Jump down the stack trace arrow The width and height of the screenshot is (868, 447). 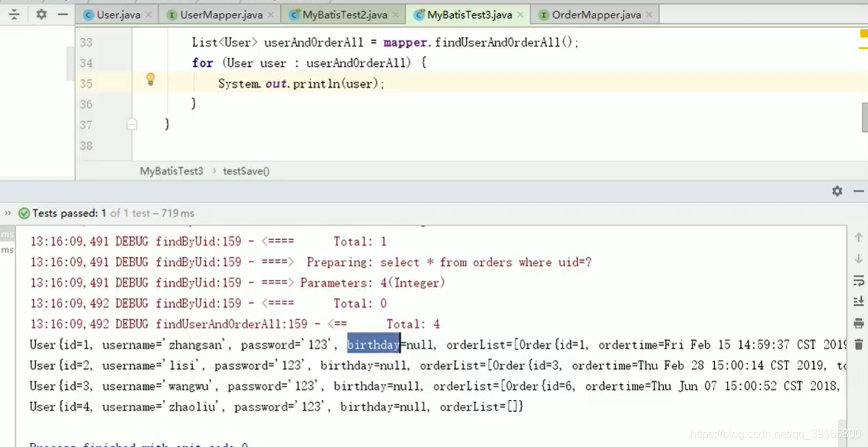(x=858, y=259)
